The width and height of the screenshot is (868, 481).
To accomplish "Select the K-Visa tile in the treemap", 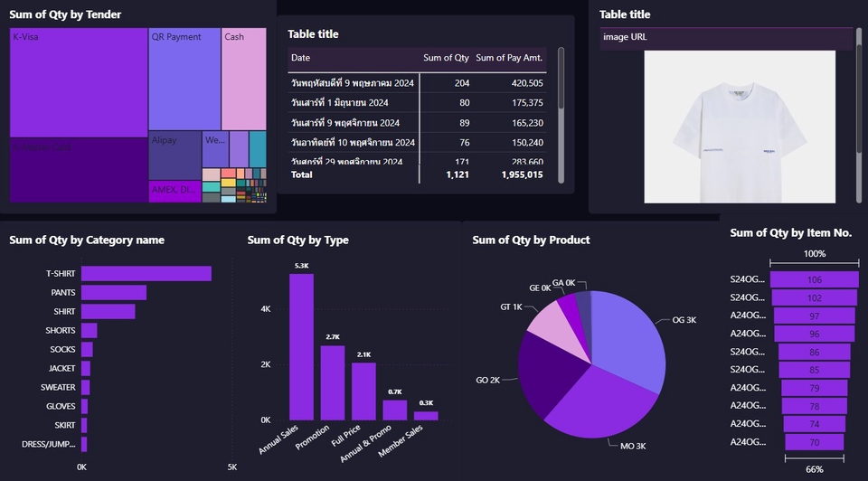I will point(78,83).
